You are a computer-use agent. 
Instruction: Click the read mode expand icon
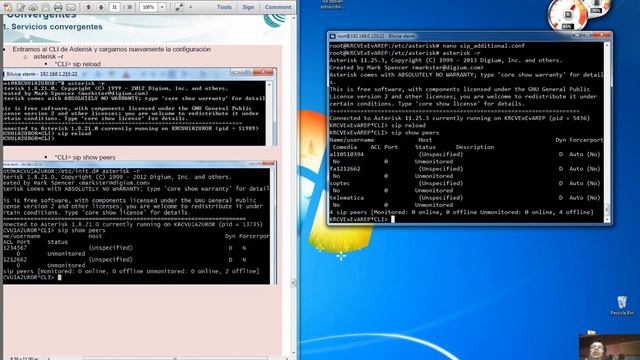tap(179, 7)
